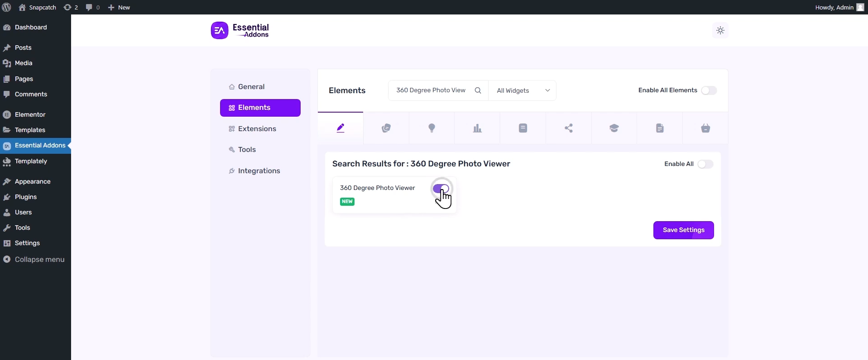Turn on Enable All Elements switch

coord(709,90)
